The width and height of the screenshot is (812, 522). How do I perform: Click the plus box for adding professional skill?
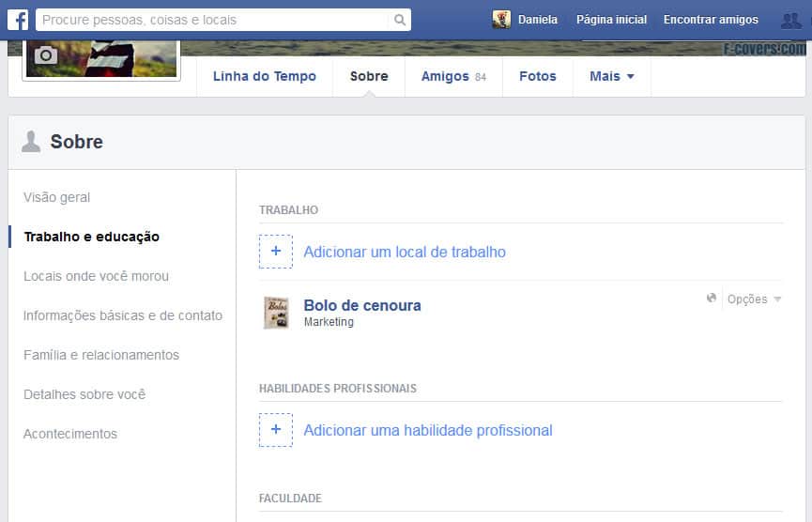tap(275, 430)
